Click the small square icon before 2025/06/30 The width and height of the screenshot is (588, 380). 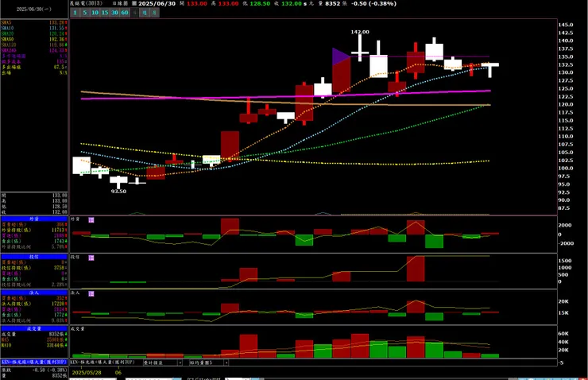[134, 3]
